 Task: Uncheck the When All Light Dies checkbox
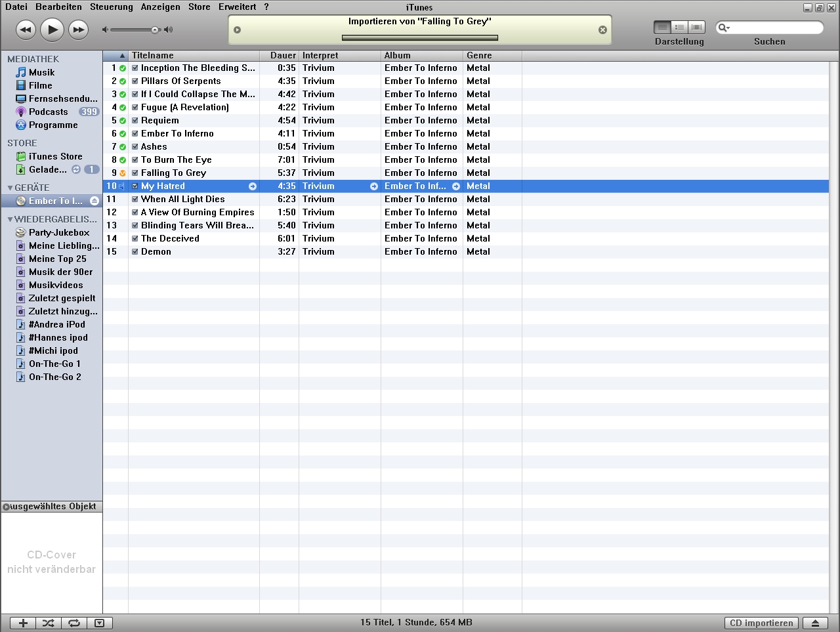(135, 199)
